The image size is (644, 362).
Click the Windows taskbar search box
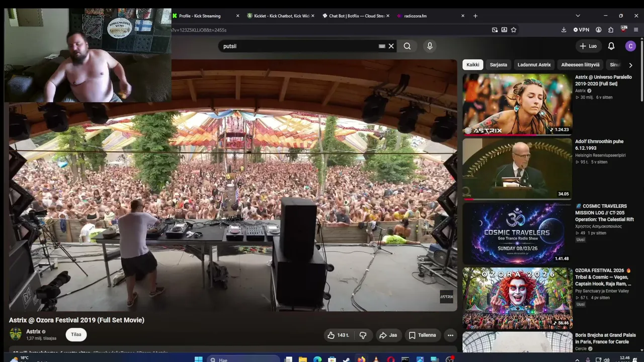point(244,359)
